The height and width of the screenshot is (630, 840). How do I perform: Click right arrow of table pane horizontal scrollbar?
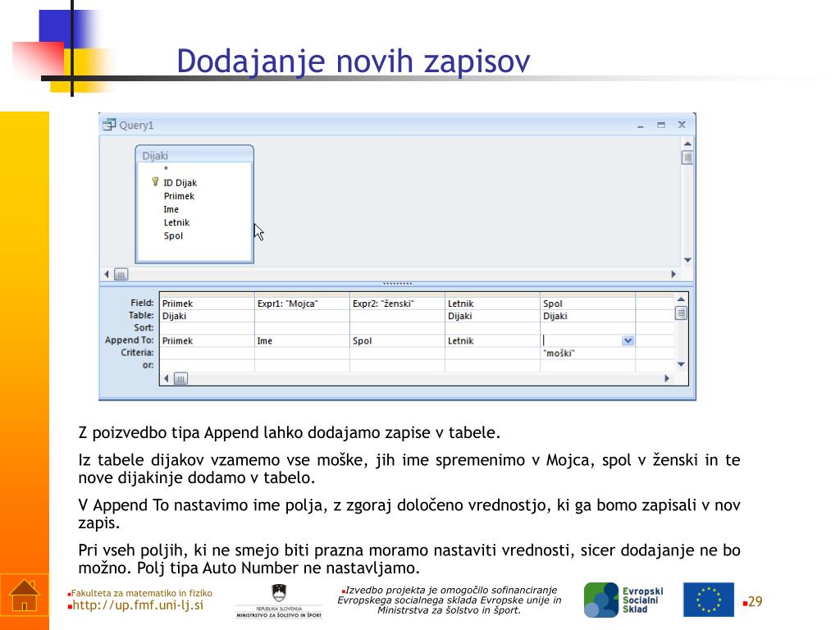tap(673, 274)
